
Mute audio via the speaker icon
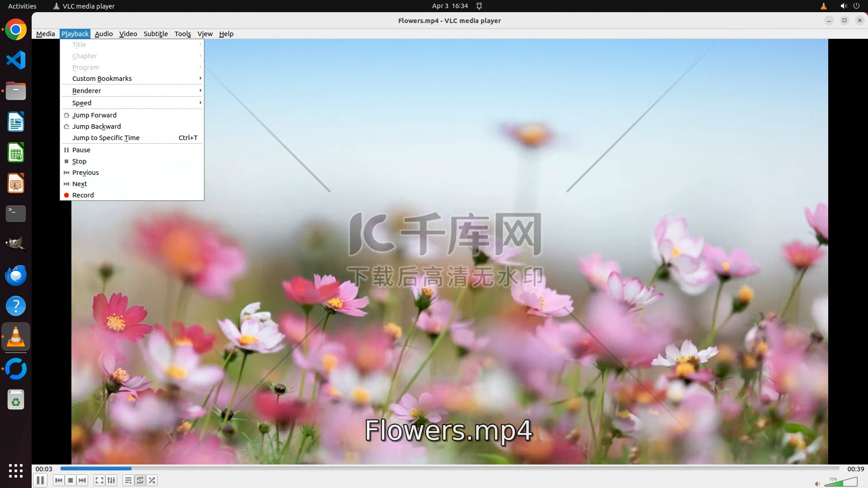pyautogui.click(x=817, y=484)
